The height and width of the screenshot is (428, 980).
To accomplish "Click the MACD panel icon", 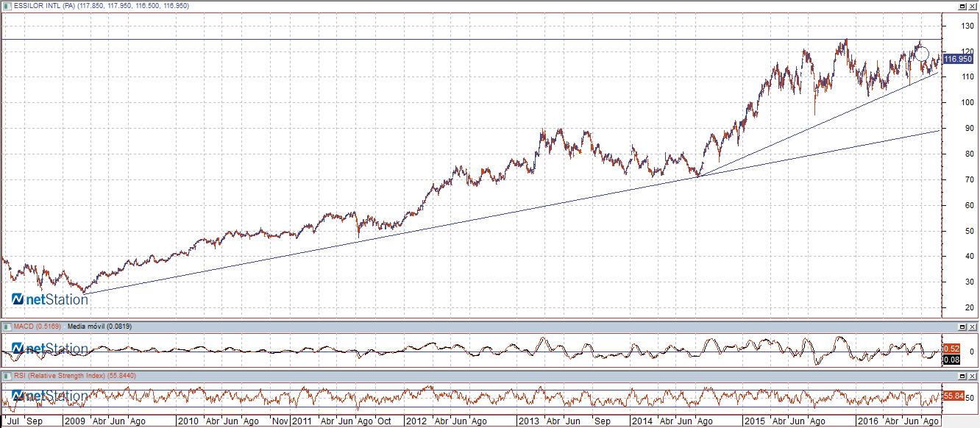I will tap(7, 326).
